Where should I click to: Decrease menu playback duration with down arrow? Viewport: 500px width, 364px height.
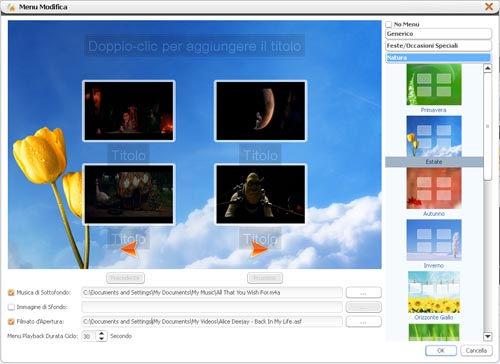(x=102, y=339)
